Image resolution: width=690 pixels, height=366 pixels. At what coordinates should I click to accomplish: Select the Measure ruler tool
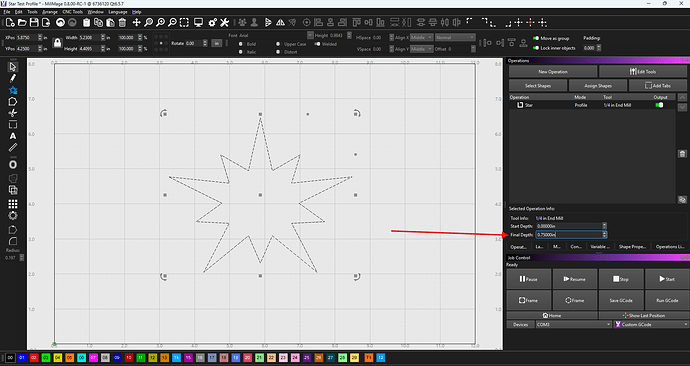[13, 148]
